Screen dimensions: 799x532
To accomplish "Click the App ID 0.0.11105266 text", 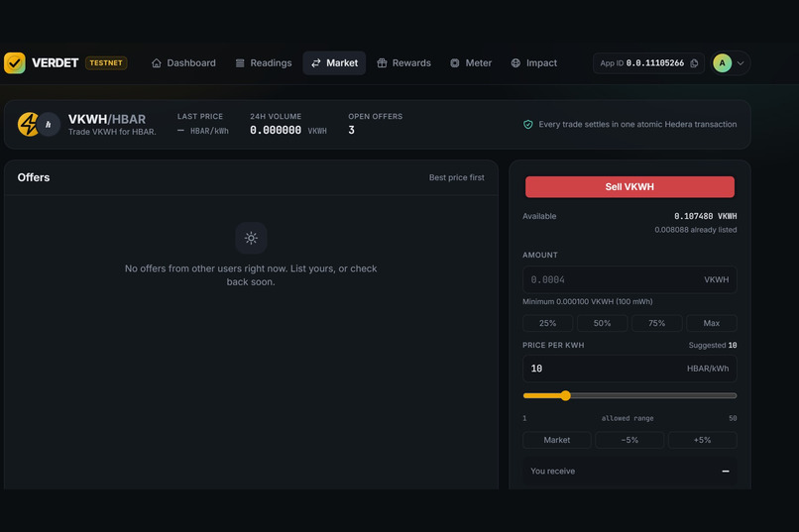I will (641, 63).
